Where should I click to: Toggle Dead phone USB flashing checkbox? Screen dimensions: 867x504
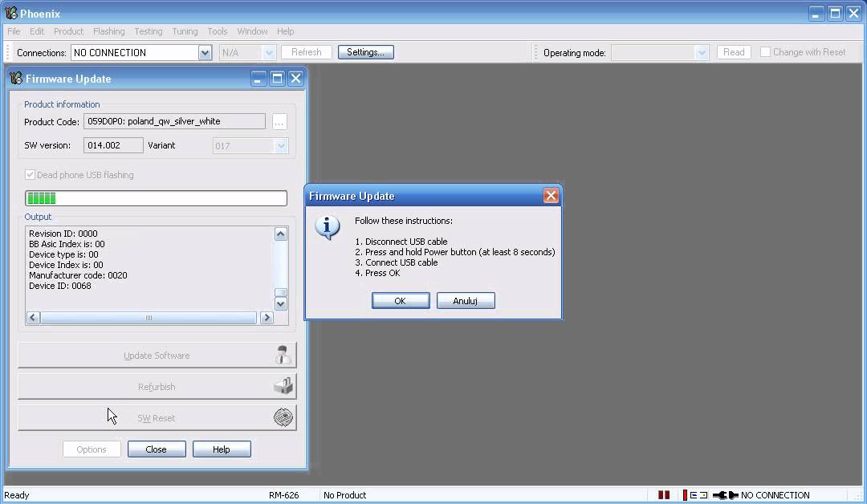(30, 175)
